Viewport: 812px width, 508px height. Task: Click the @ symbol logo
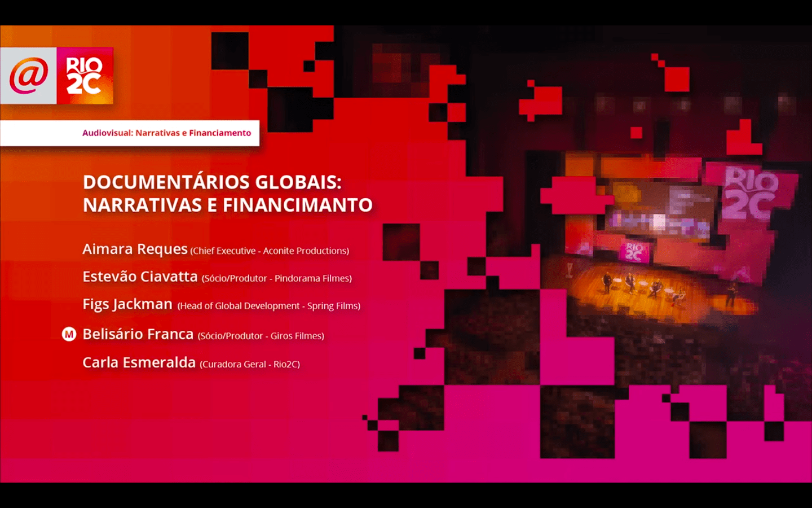tap(28, 76)
